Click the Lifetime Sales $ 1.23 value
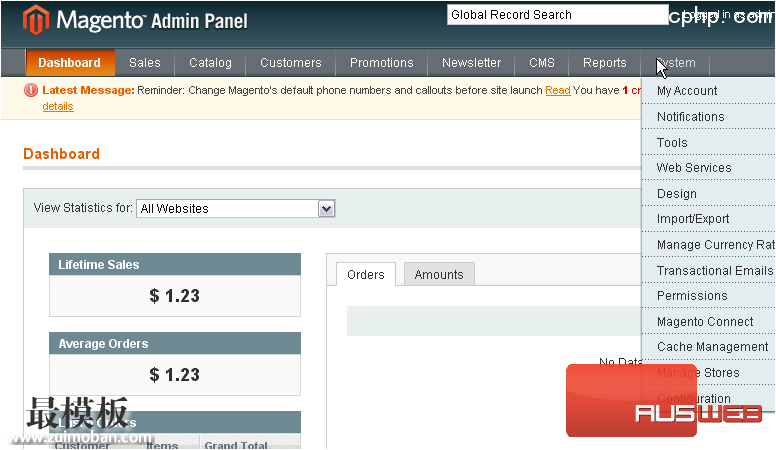 [175, 296]
